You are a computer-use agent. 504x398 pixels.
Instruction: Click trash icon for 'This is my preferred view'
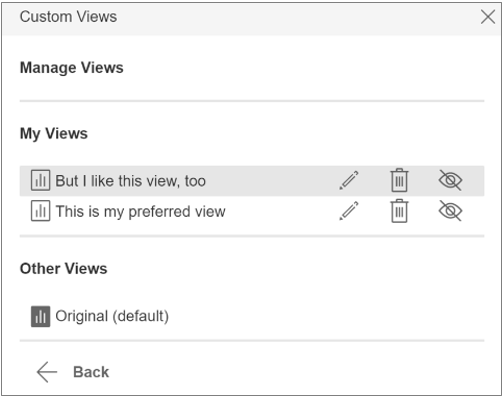tap(399, 211)
